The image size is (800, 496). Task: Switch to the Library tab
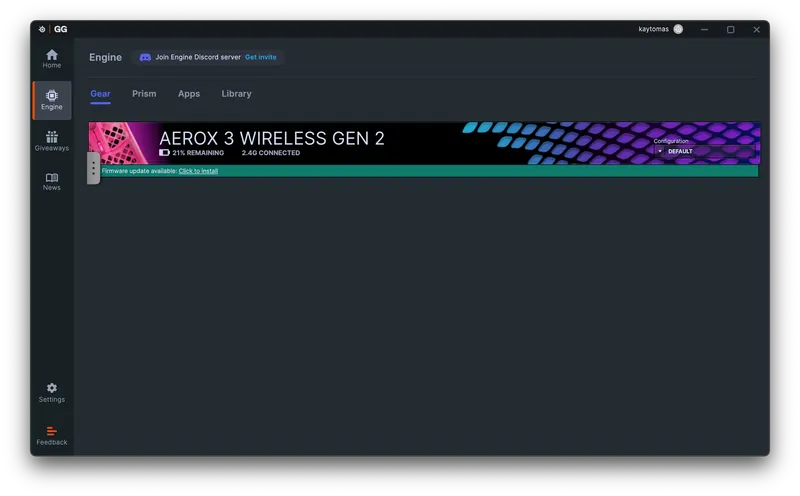(x=236, y=94)
